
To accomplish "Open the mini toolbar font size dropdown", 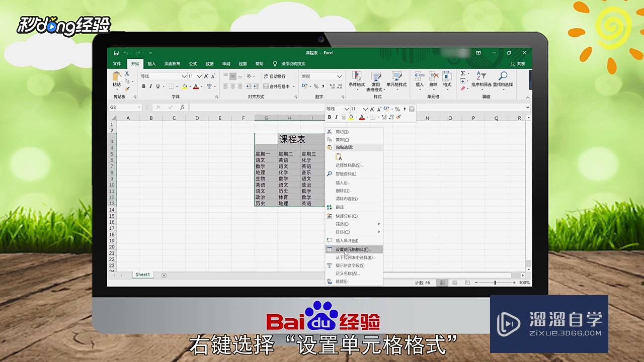I will (366, 109).
